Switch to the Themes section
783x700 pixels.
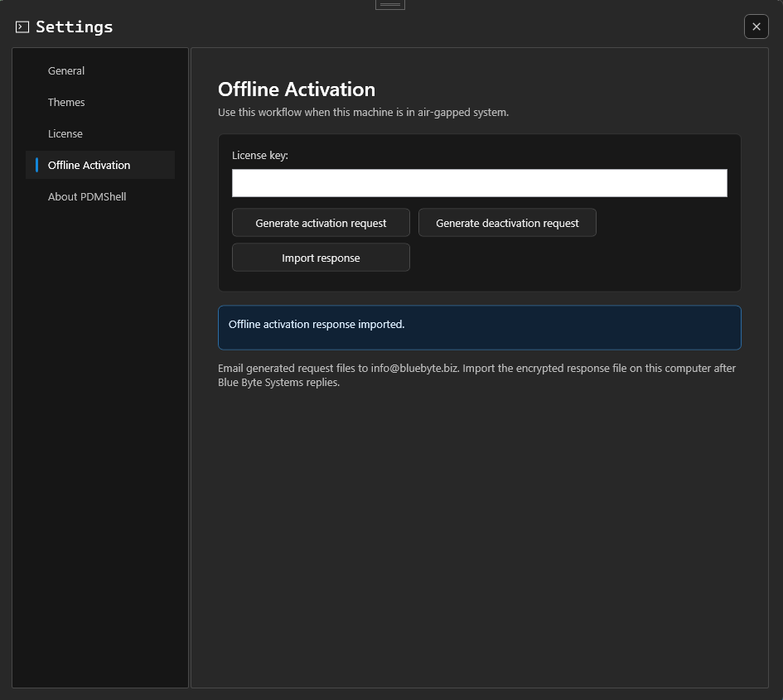[x=100, y=103]
